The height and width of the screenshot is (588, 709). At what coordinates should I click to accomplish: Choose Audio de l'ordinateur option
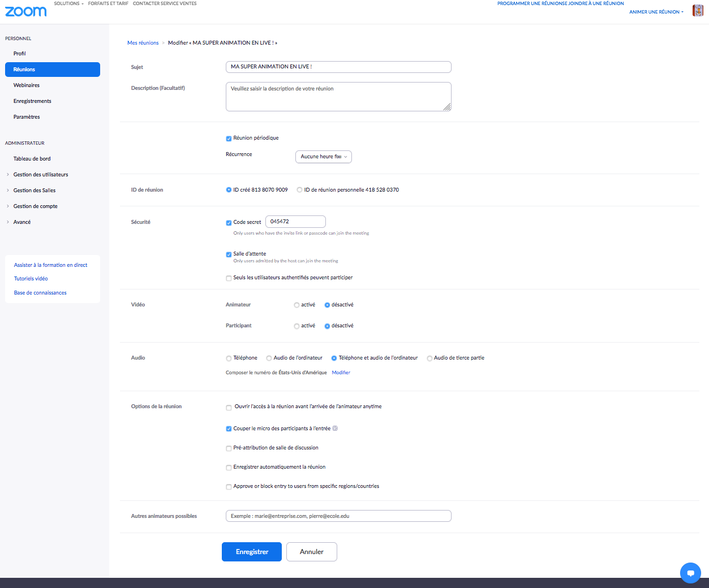coord(269,358)
